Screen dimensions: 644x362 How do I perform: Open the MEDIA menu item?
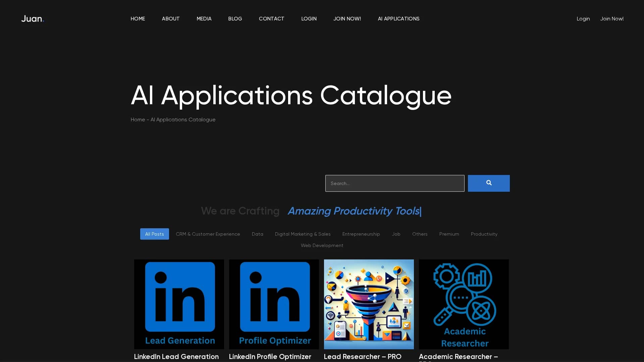pyautogui.click(x=204, y=19)
